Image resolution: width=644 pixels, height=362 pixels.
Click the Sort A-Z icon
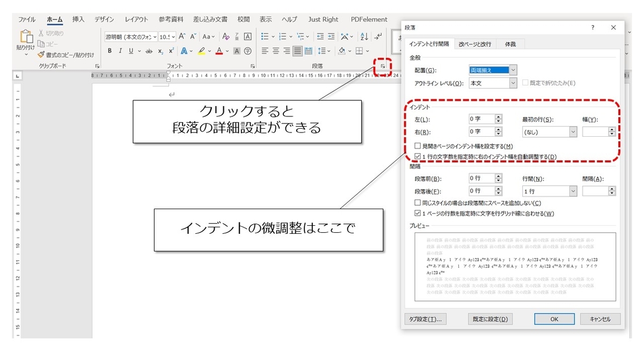[x=364, y=36]
